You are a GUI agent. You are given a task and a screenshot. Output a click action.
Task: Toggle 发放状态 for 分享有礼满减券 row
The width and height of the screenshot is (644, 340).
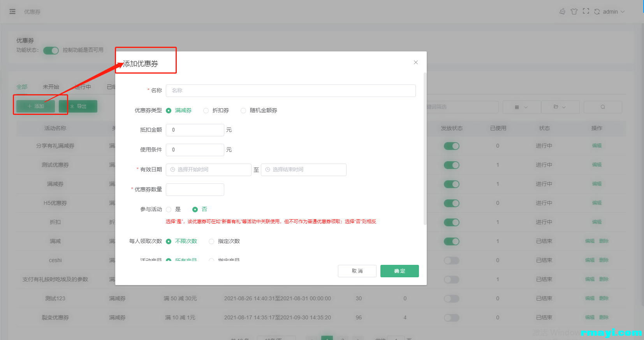click(452, 146)
